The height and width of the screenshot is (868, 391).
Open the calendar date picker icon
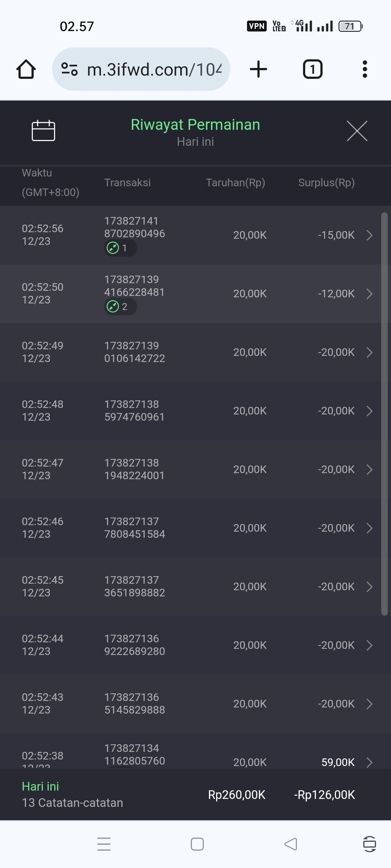pyautogui.click(x=43, y=130)
